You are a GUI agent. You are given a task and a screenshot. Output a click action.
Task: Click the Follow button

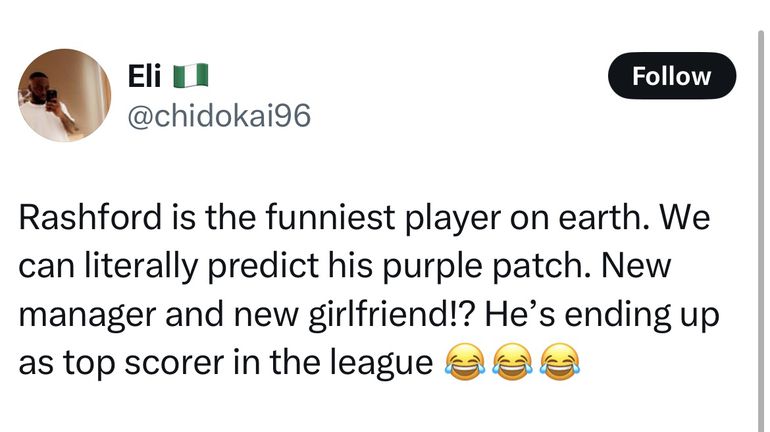tap(671, 76)
